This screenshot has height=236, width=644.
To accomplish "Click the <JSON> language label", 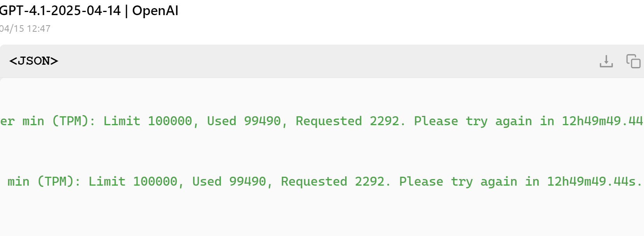I will [34, 61].
